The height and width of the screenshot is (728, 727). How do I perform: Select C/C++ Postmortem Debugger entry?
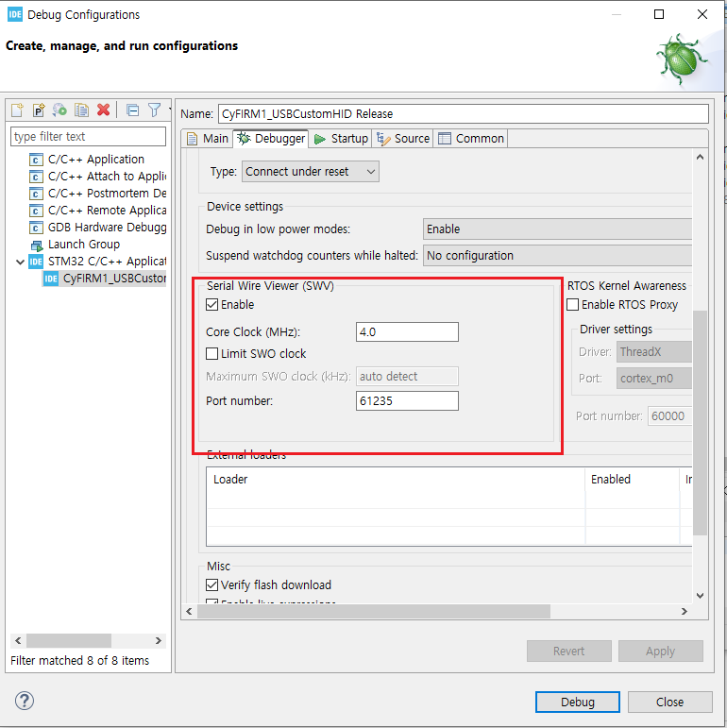click(108, 194)
